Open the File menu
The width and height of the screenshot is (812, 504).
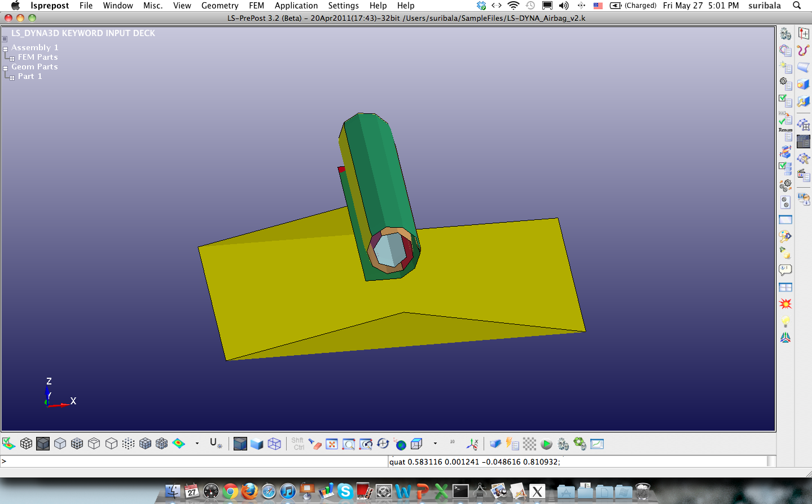tap(86, 6)
